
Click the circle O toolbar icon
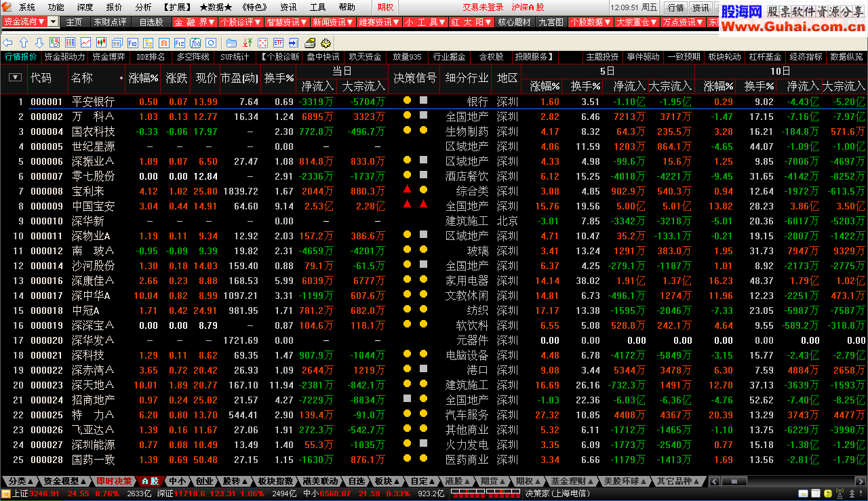point(211,42)
